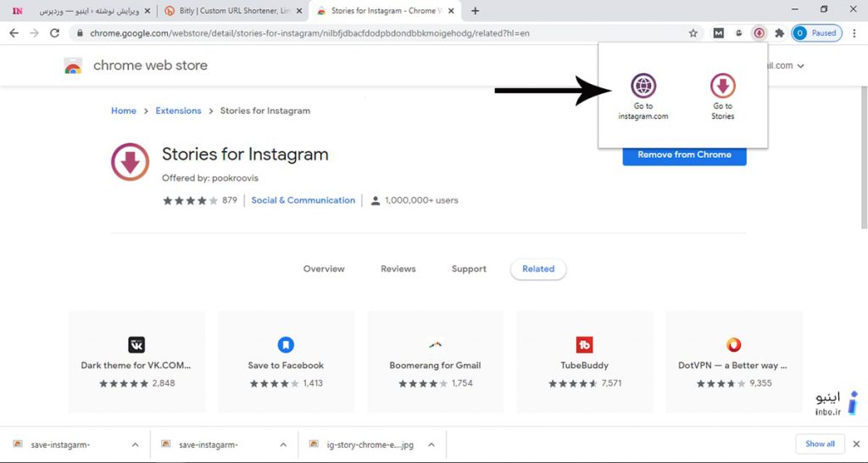Image resolution: width=868 pixels, height=463 pixels.
Task: Click the browser forward arrow
Action: pyautogui.click(x=34, y=33)
